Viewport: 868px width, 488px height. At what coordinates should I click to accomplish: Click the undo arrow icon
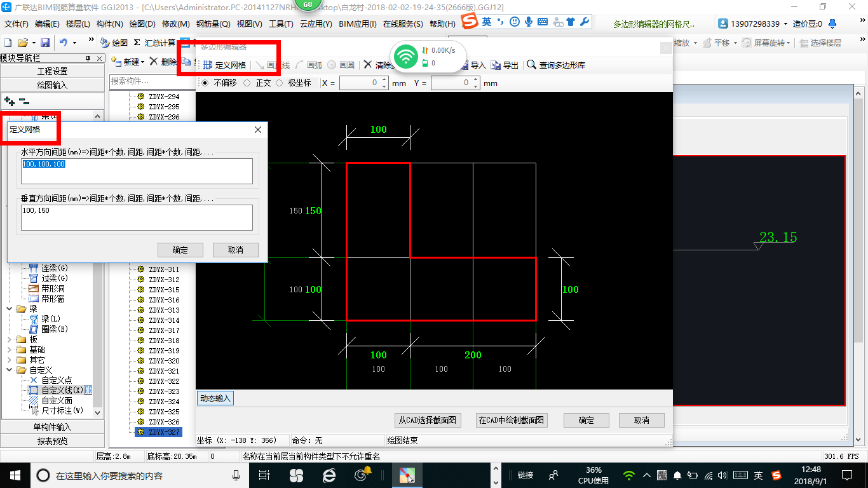point(64,43)
